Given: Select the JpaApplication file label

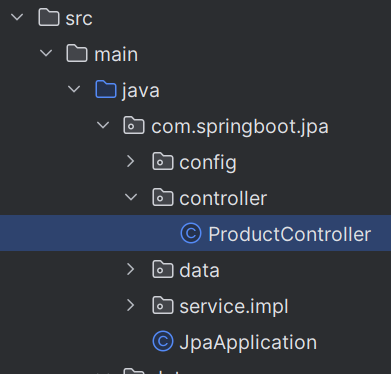Looking at the screenshot, I should tap(248, 343).
